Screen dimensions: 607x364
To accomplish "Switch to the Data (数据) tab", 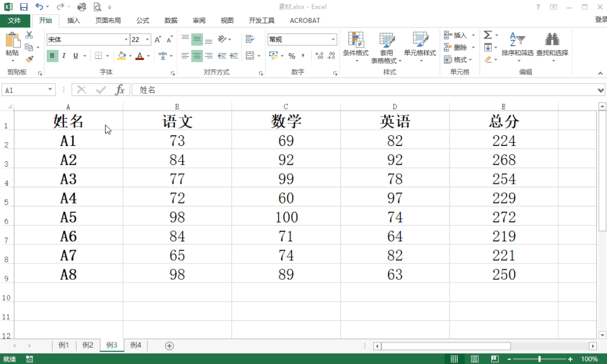I will (x=171, y=20).
